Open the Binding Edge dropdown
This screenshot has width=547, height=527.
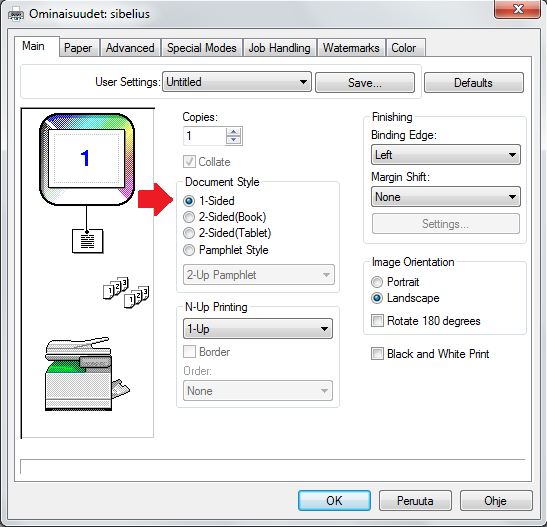coord(445,155)
